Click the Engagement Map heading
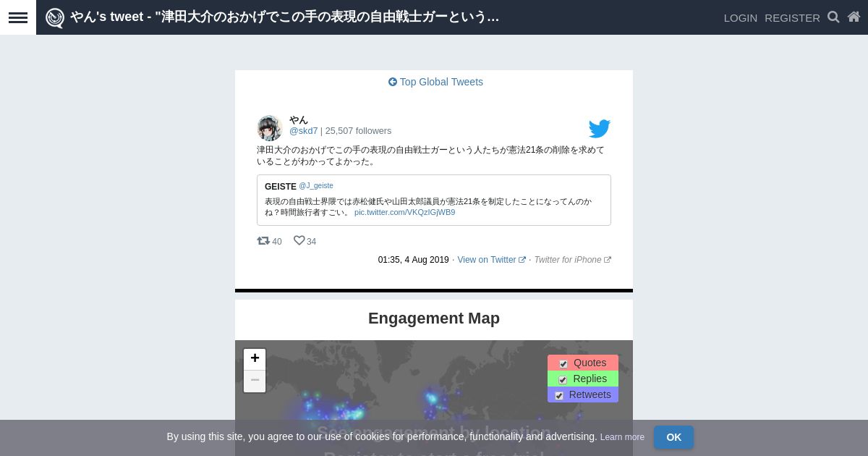The image size is (868, 456). [434, 318]
